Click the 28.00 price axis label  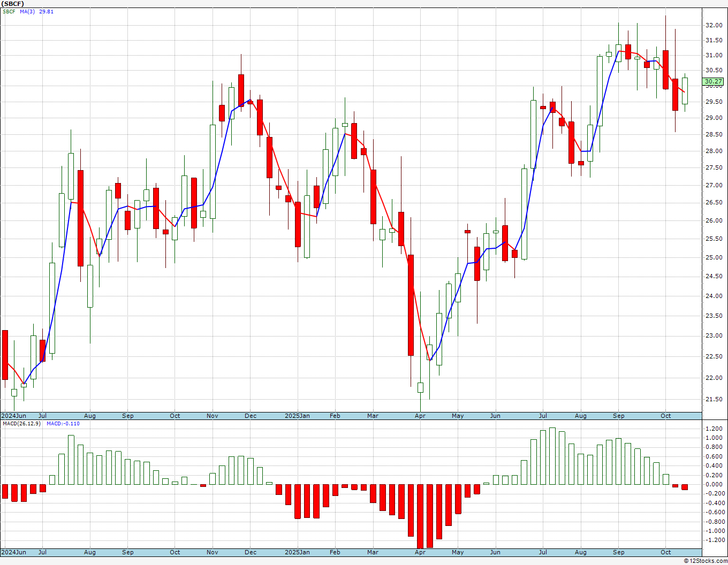[714, 151]
